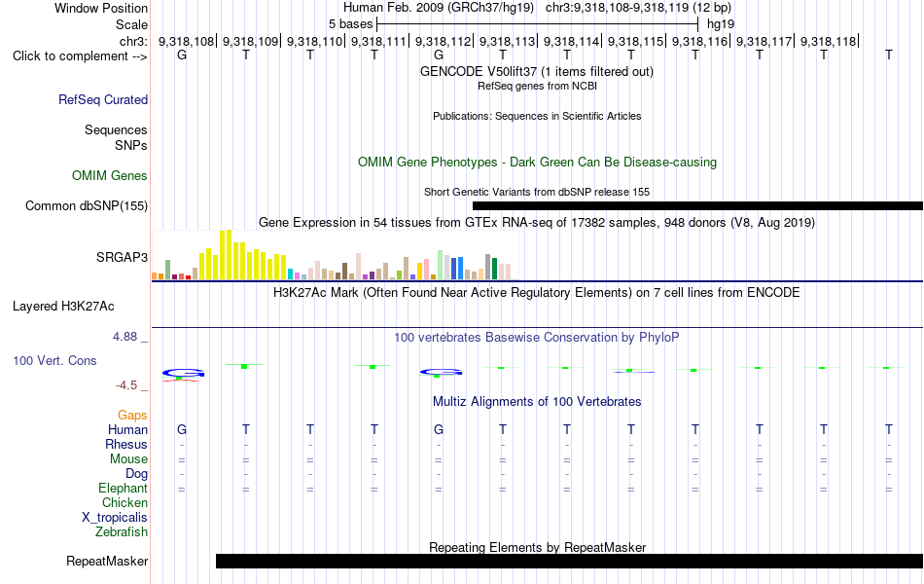This screenshot has width=924, height=584.
Task: Click the dark green SRGAP3 expression bar
Action: (x=495, y=269)
